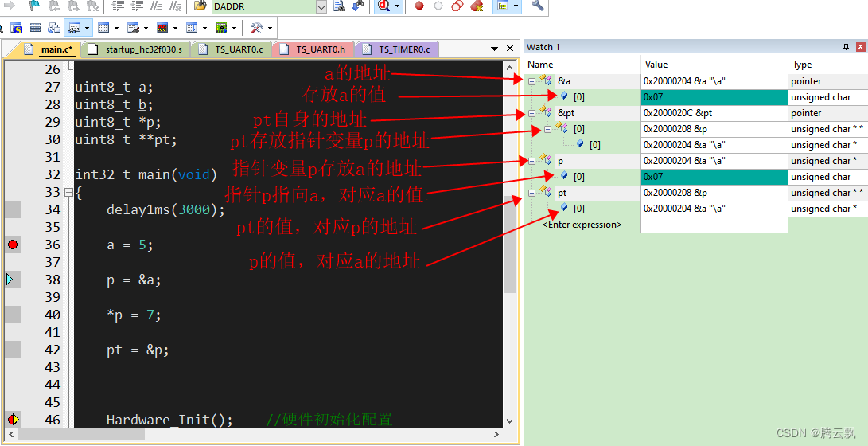
Task: Toggle the breakpoint marker on line 46
Action: point(13,420)
